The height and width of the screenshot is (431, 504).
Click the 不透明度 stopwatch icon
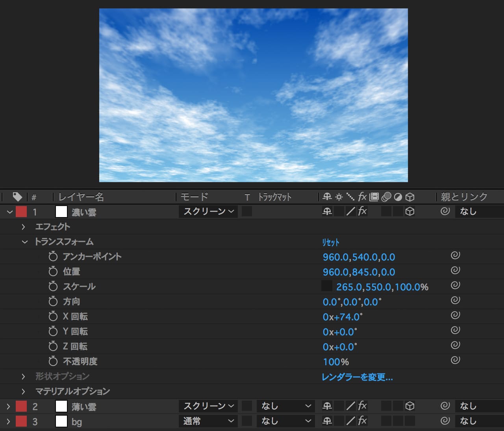53,362
